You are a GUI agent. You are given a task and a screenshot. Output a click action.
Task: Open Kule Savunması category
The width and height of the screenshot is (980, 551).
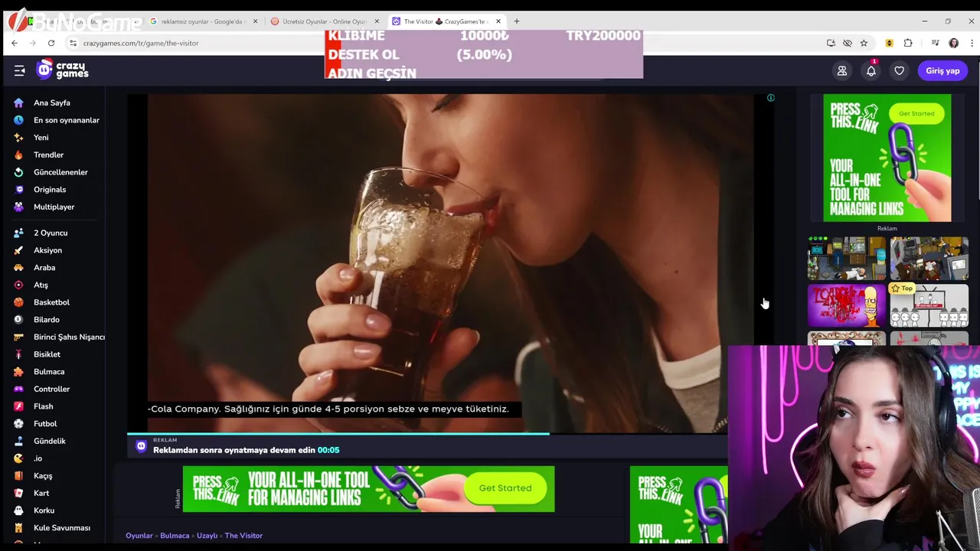coord(61,528)
